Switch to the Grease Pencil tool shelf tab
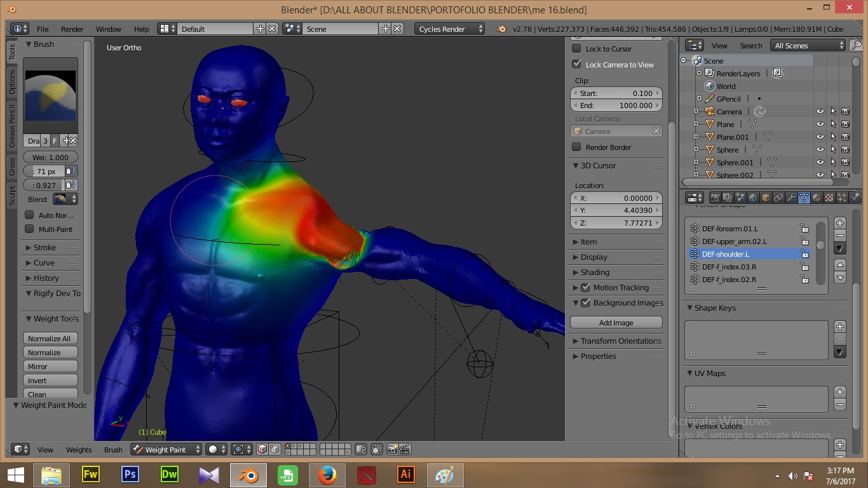The width and height of the screenshot is (868, 488). [x=12, y=127]
